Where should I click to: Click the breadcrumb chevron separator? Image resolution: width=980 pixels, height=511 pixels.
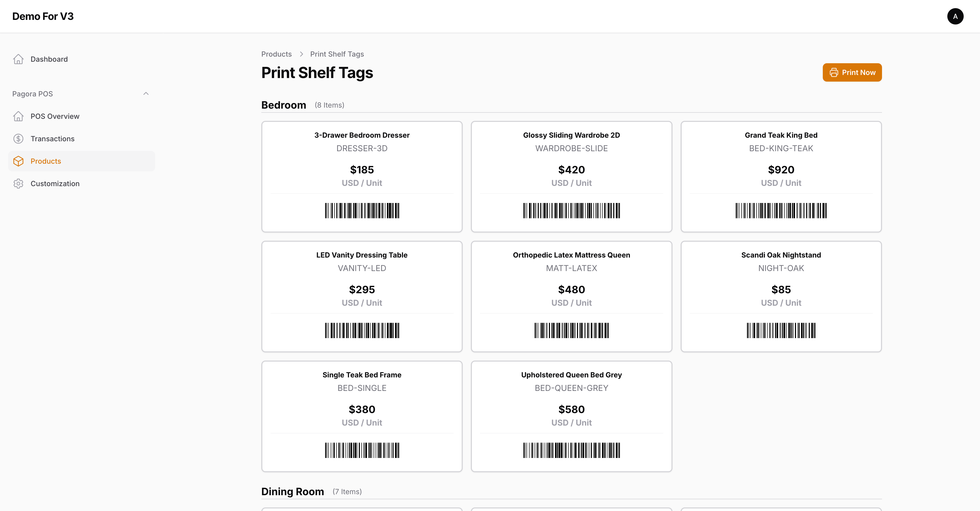[x=301, y=54]
